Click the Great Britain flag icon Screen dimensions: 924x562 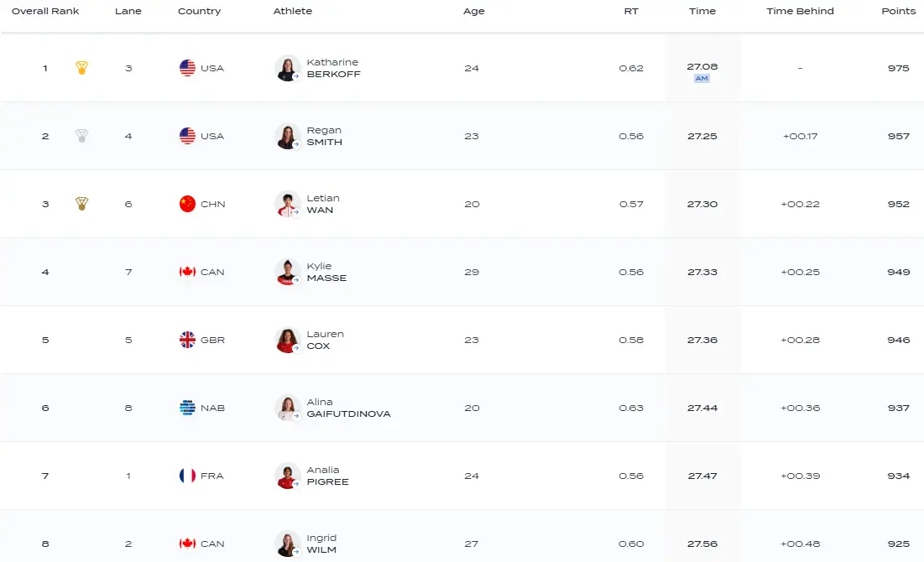(187, 340)
